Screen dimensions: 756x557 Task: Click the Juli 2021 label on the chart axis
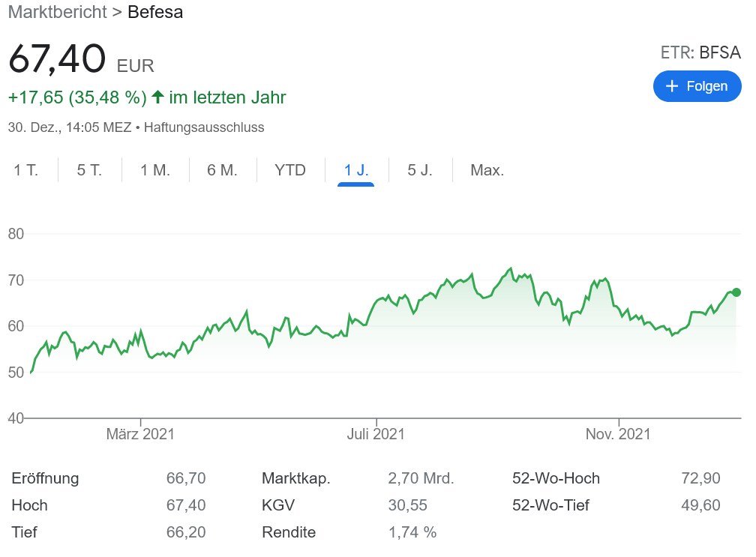coord(376,433)
